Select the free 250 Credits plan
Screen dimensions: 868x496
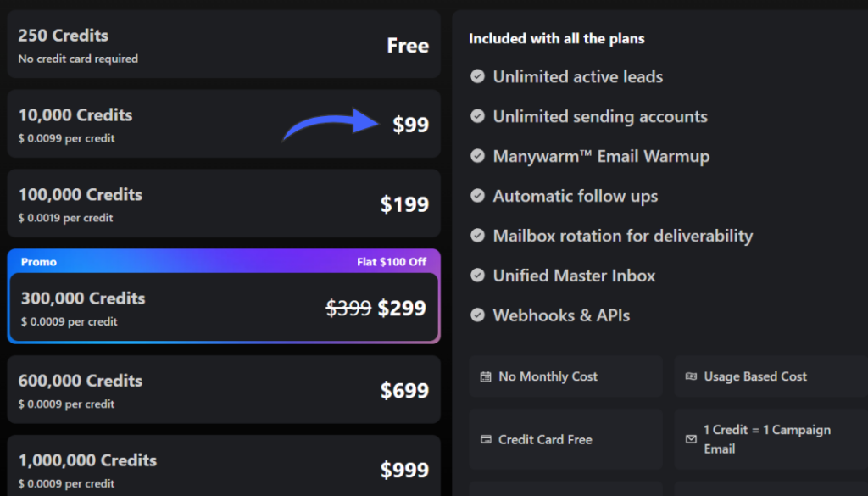[x=223, y=43]
